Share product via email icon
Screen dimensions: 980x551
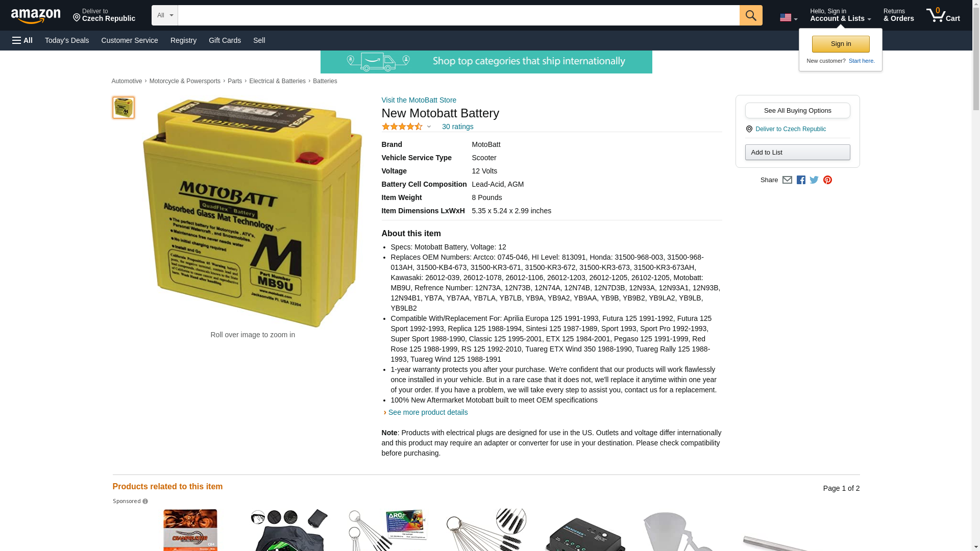787,180
